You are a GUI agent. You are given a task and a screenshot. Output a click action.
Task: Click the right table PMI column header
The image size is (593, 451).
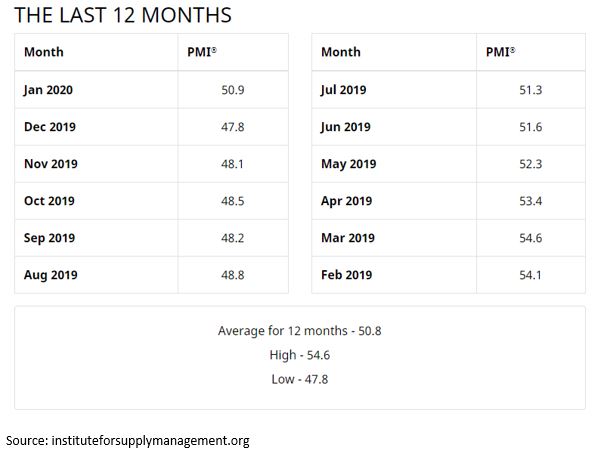pos(500,52)
